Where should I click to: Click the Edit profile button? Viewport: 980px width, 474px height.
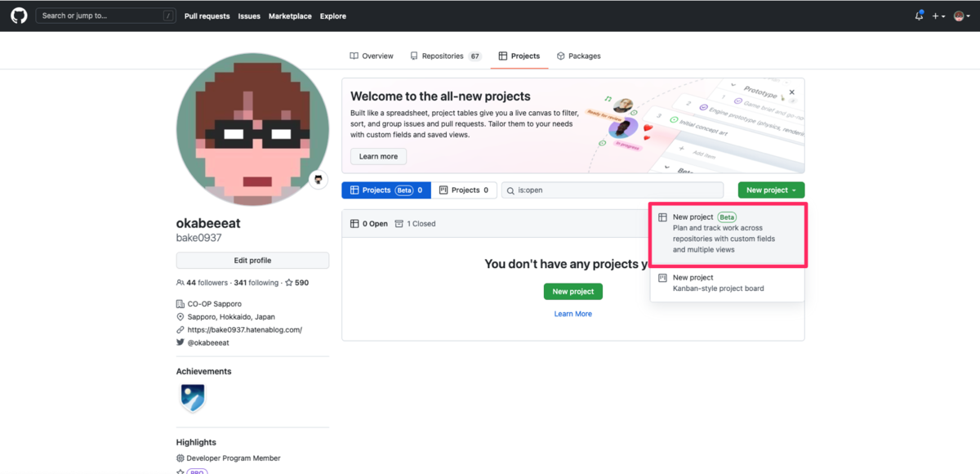(x=252, y=260)
